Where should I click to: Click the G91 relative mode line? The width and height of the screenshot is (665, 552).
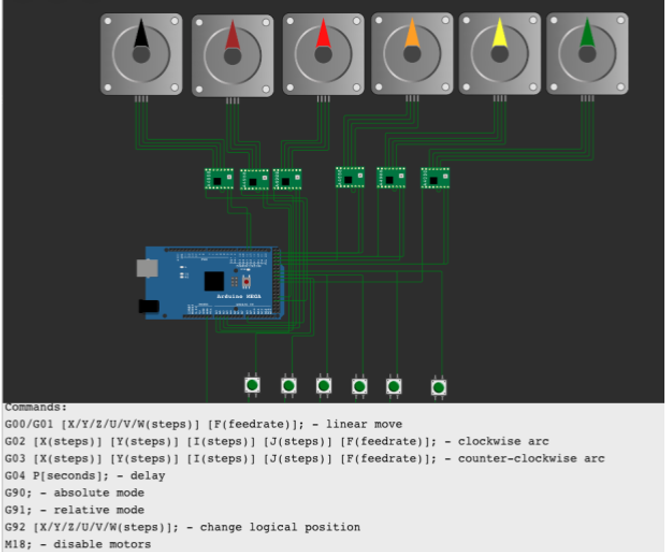click(x=75, y=510)
